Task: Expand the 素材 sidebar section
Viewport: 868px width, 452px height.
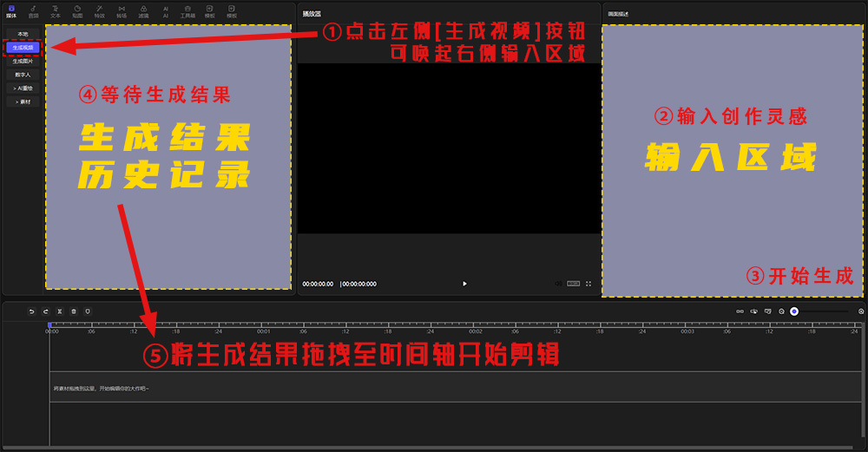Action: (x=23, y=102)
